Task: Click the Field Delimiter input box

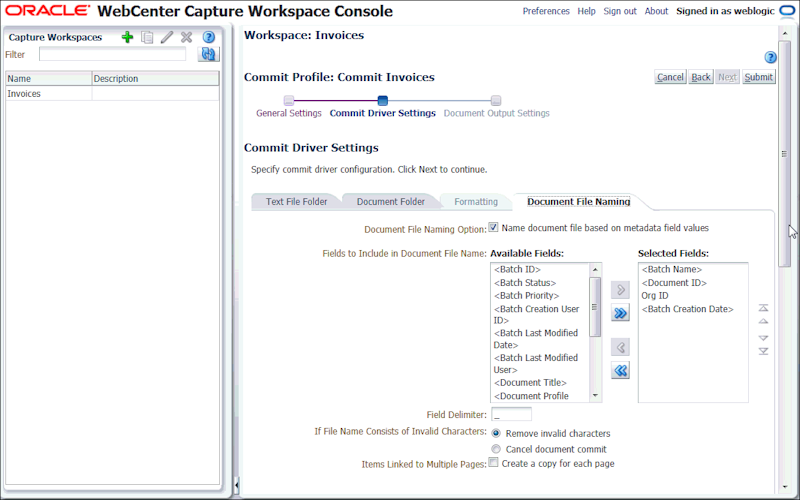Action: (x=511, y=414)
